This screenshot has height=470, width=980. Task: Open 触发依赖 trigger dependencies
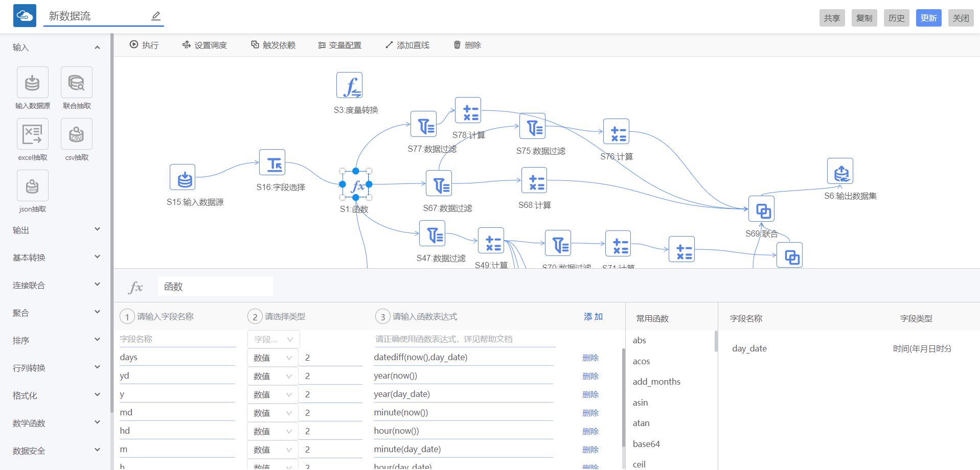(273, 45)
